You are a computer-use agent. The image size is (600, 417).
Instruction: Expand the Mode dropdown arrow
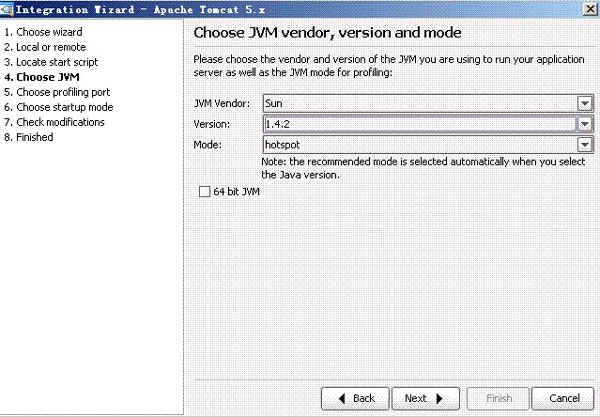[x=584, y=145]
